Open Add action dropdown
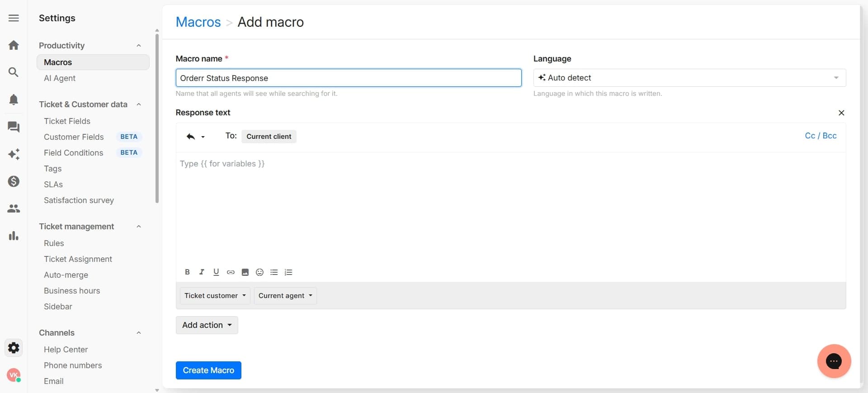 pyautogui.click(x=207, y=325)
